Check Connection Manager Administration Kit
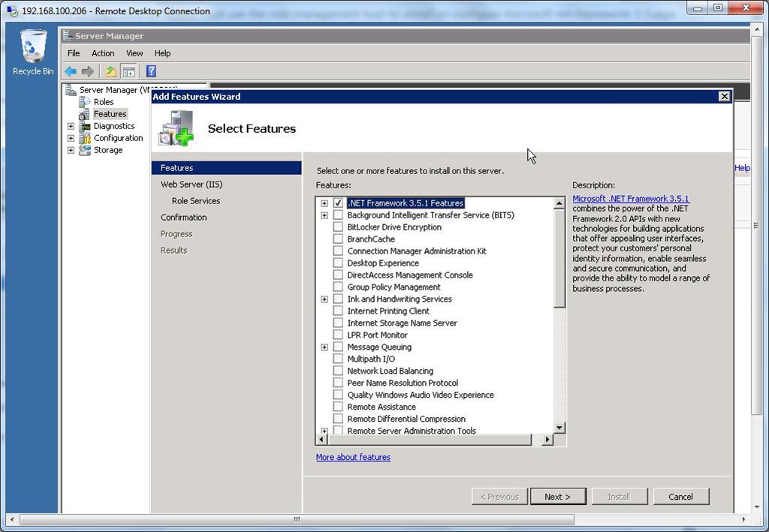 coord(338,251)
